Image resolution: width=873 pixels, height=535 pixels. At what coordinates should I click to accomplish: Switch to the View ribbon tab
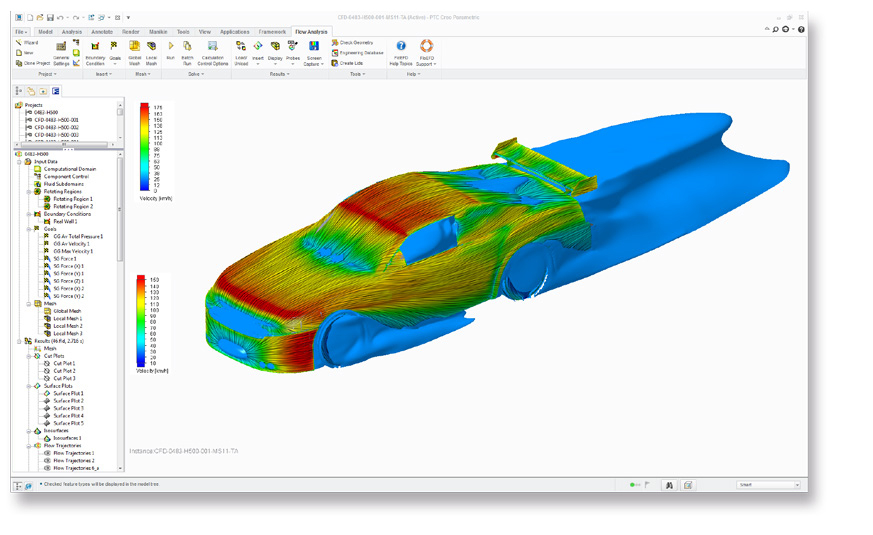tap(205, 32)
